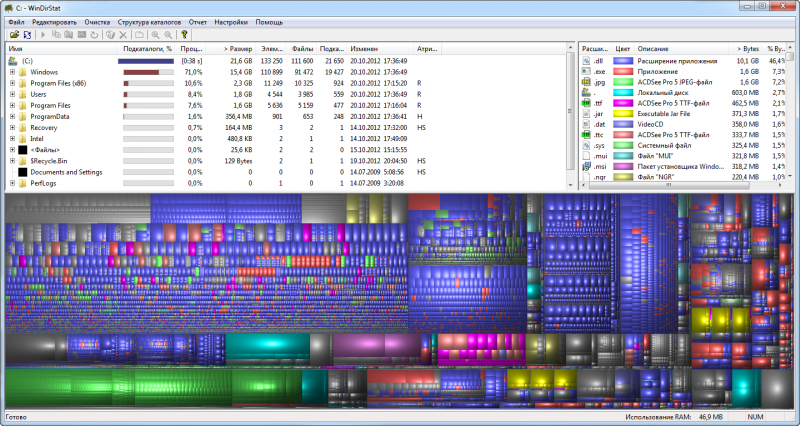Open the Редактировать menu
800x426 pixels.
[x=54, y=22]
